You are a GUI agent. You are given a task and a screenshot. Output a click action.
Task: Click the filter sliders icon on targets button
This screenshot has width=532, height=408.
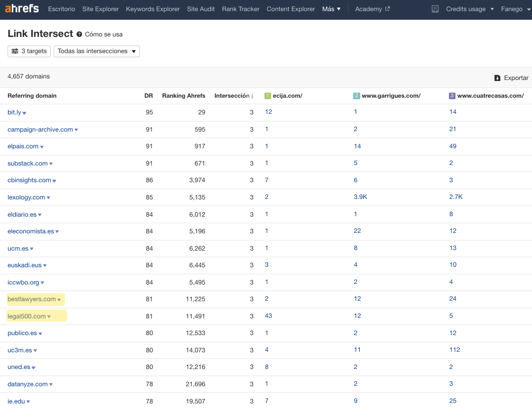(15, 51)
